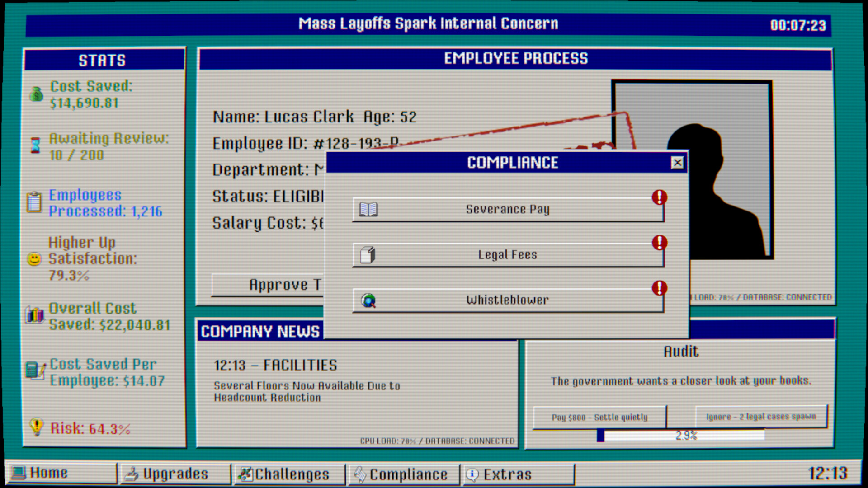This screenshot has height=488, width=868.
Task: Click the clipboard Employees Processed icon
Action: click(34, 202)
